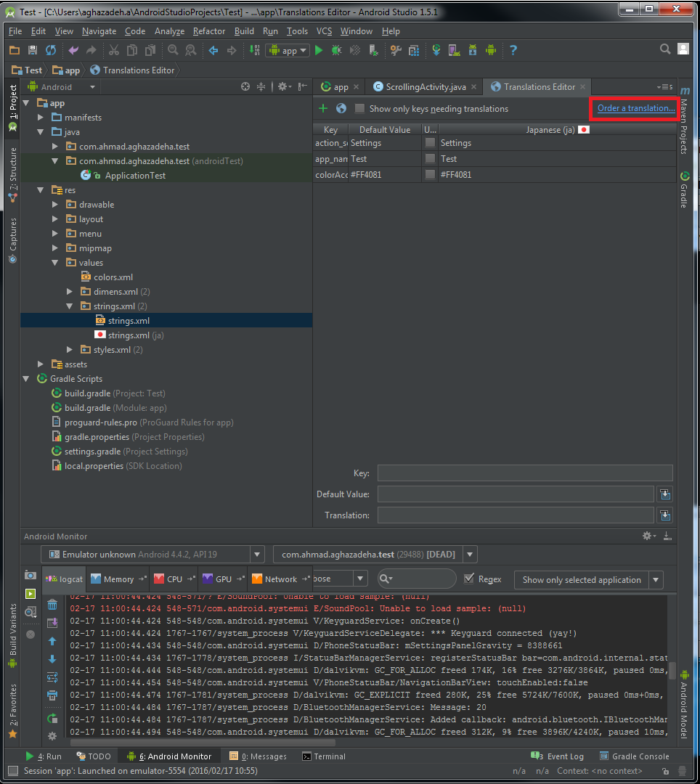This screenshot has height=784, width=700.
Task: Collapse the Gradle Scripts node
Action: (26, 379)
